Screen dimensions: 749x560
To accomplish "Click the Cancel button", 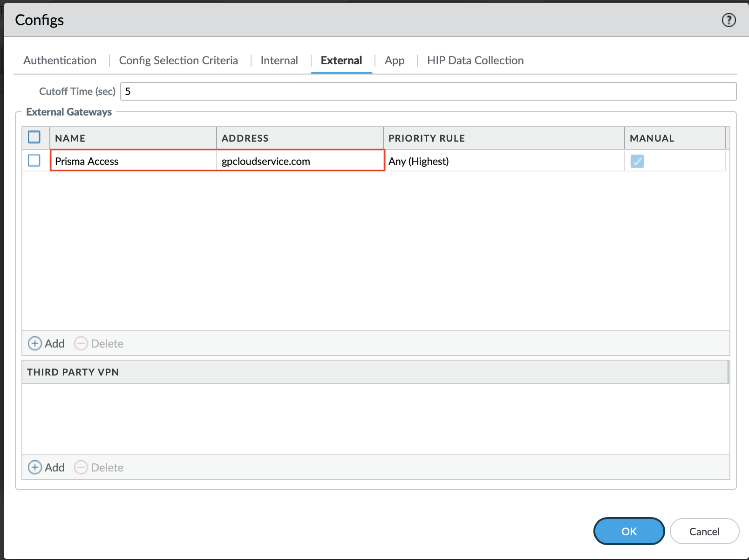I will tap(704, 531).
